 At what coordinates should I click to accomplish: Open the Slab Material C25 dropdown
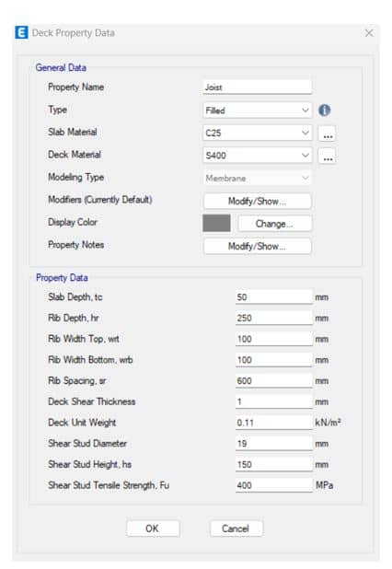pyautogui.click(x=257, y=133)
